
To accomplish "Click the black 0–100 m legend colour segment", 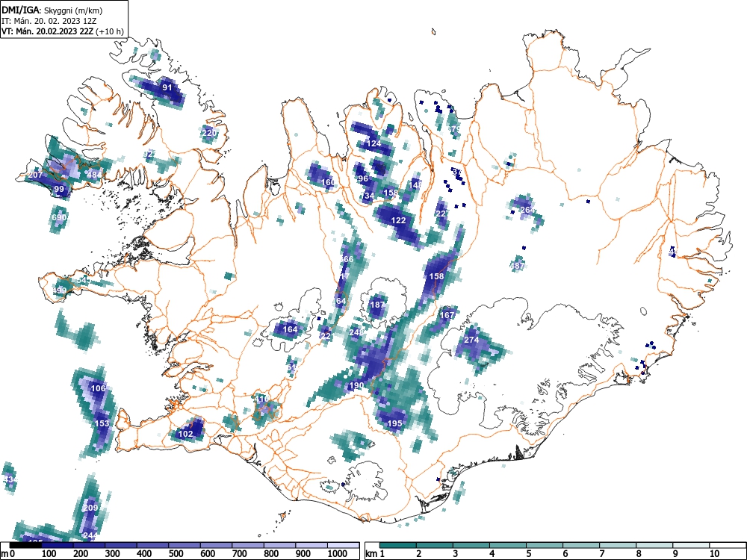I will pos(25,545).
